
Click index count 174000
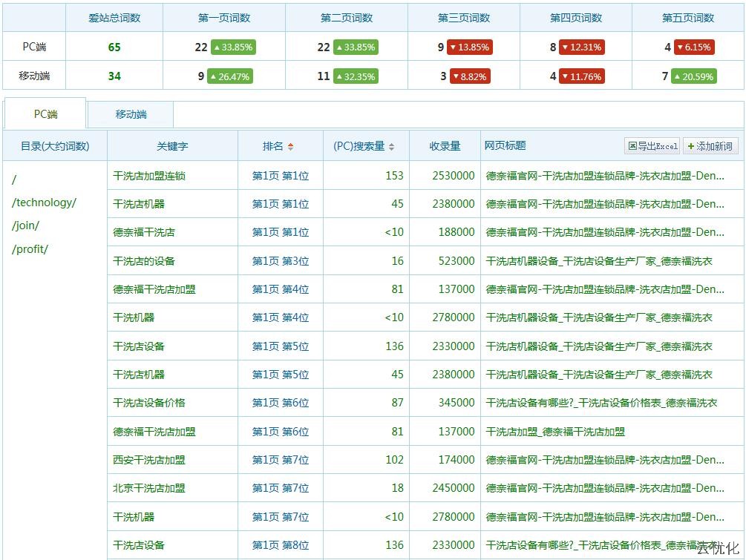point(457,460)
